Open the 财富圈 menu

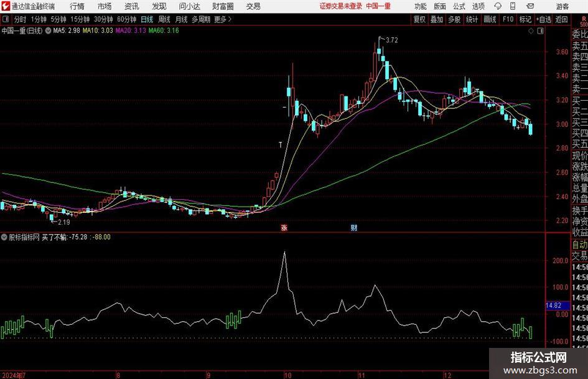coord(223,6)
